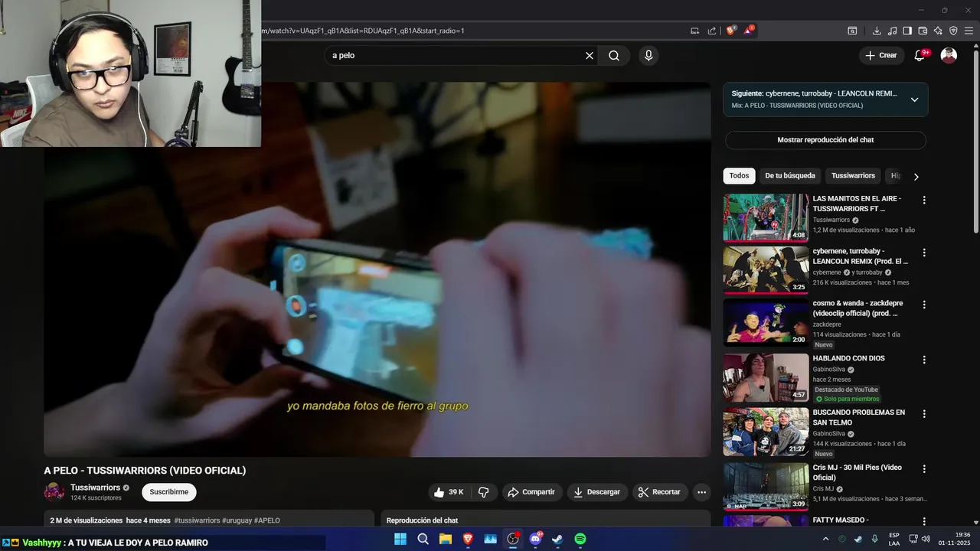Like the video with 39 K
The width and height of the screenshot is (980, 551).
[449, 492]
